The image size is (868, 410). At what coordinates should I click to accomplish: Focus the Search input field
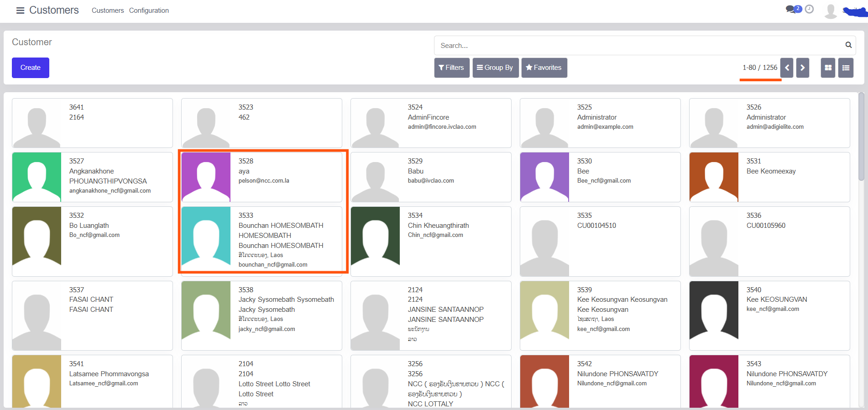639,46
